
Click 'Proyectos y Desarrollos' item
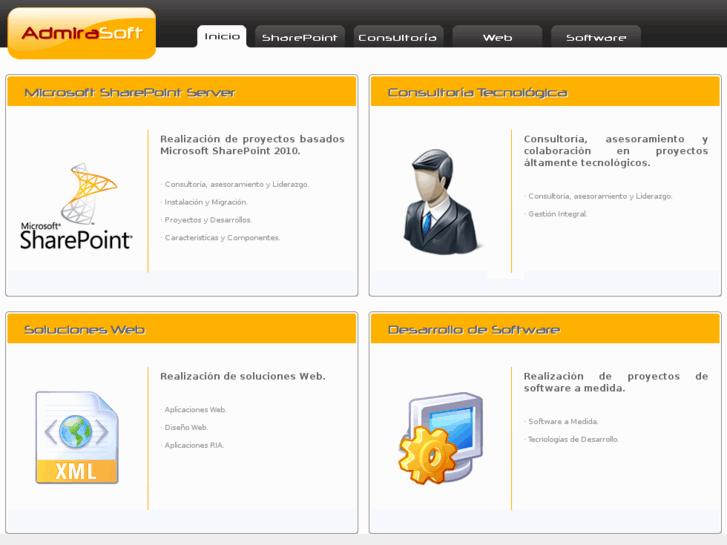pyautogui.click(x=206, y=220)
